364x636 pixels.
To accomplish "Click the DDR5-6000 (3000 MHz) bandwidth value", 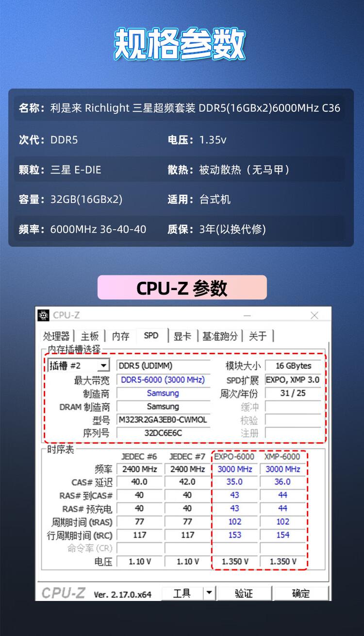I will [x=164, y=379].
